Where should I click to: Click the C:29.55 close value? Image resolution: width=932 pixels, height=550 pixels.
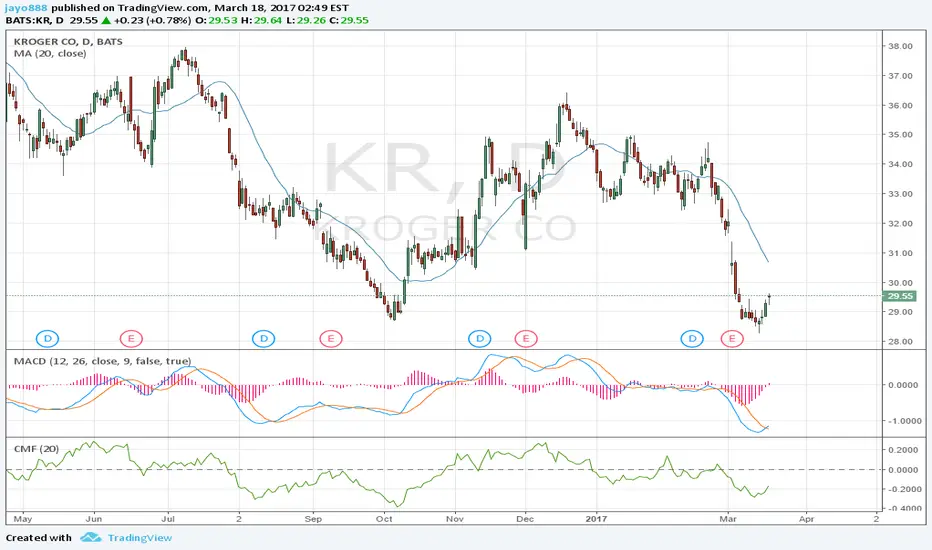click(x=349, y=20)
